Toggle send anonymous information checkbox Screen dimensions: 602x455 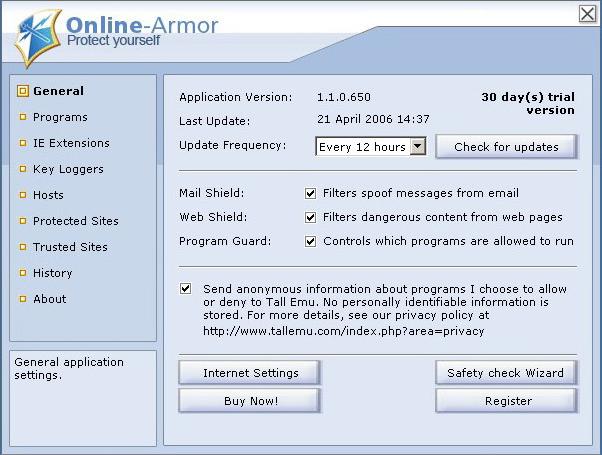pyautogui.click(x=185, y=288)
